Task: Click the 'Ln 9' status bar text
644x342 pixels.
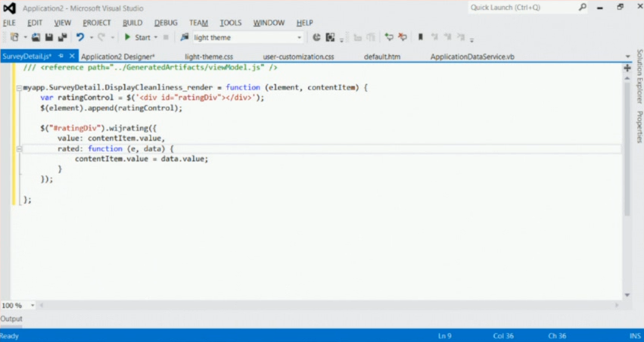Action: (444, 336)
